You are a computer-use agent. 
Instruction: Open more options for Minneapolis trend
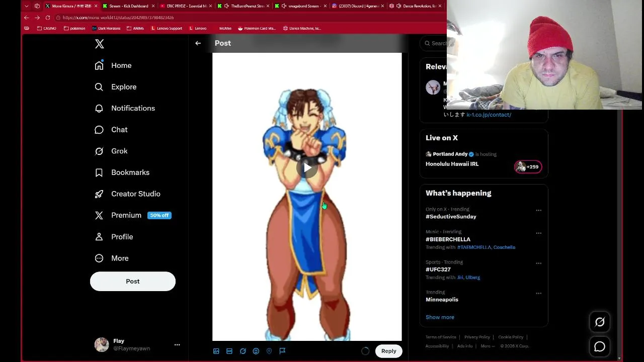click(538, 293)
